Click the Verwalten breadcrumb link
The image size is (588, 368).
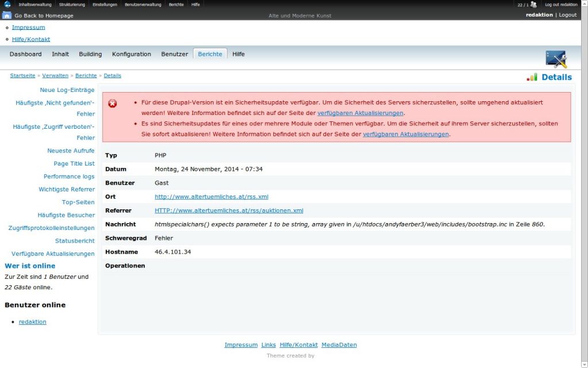coord(55,75)
